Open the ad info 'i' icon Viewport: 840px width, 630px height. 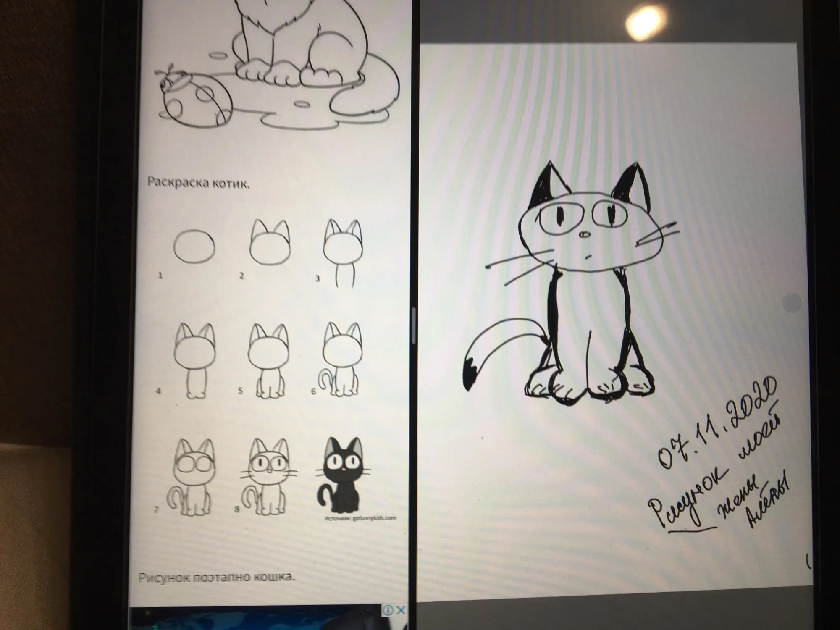click(388, 610)
